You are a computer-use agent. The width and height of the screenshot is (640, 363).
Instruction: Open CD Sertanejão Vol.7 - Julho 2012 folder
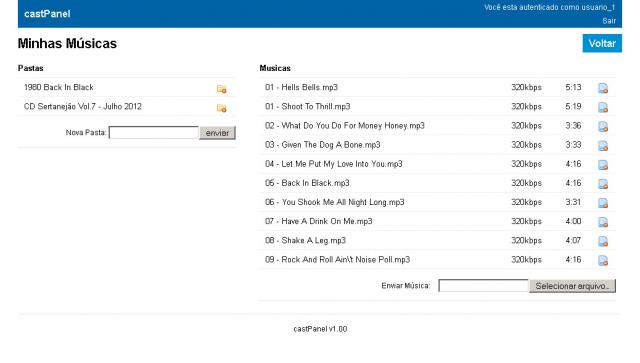click(83, 107)
